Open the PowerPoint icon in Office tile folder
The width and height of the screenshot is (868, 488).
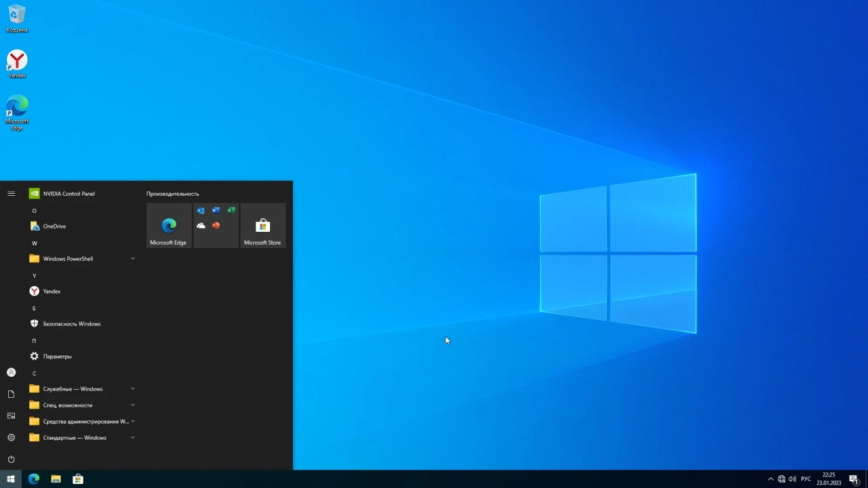[216, 226]
